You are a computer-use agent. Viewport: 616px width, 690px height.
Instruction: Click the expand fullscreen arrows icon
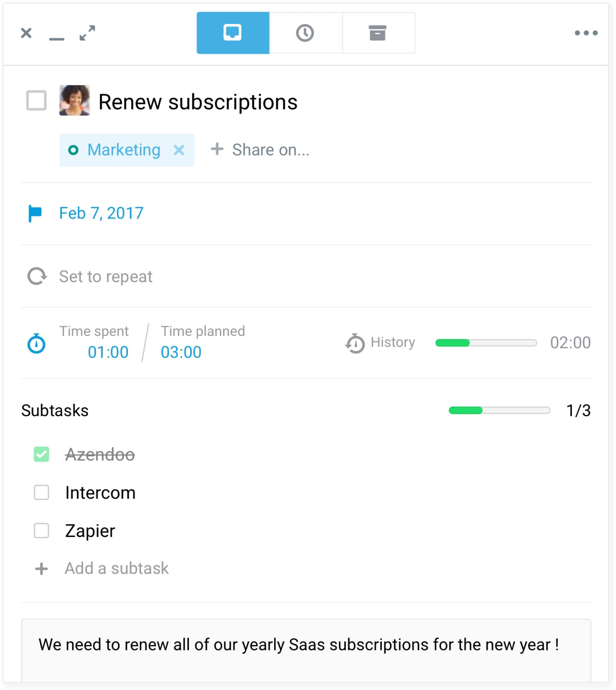click(x=87, y=33)
